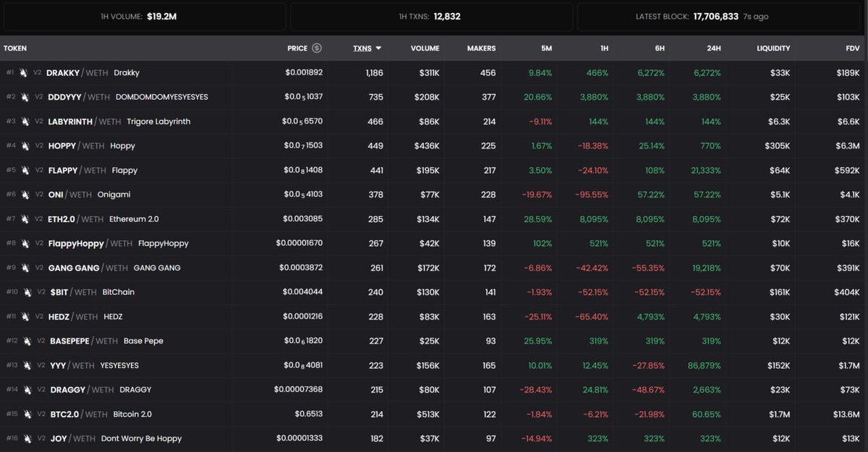This screenshot has height=452, width=868.
Task: Click the Uniswap icon in JOY row
Action: tap(26, 438)
